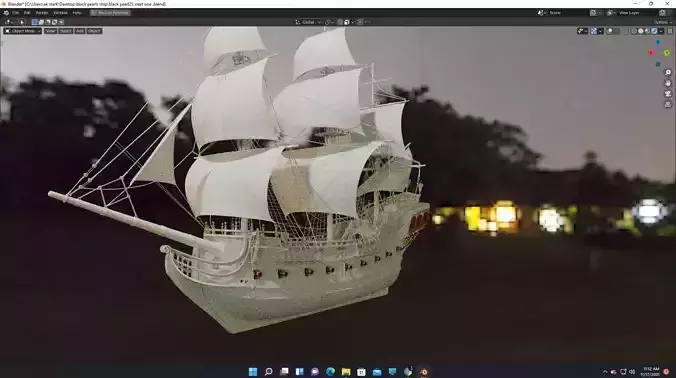Image resolution: width=676 pixels, height=378 pixels.
Task: Click the taskbar clock and date
Action: 651,372
